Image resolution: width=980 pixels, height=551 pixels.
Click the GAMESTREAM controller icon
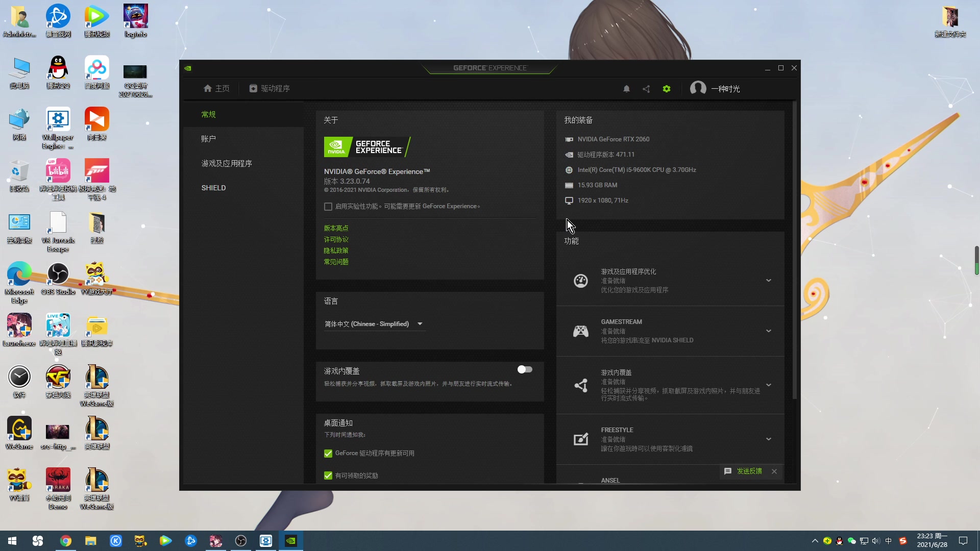[x=581, y=331]
